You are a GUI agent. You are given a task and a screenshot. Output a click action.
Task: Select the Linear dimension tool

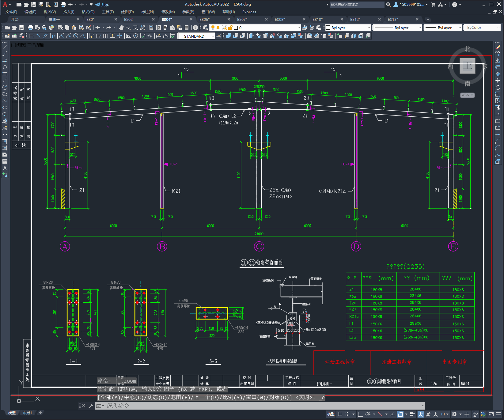[x=32, y=36]
